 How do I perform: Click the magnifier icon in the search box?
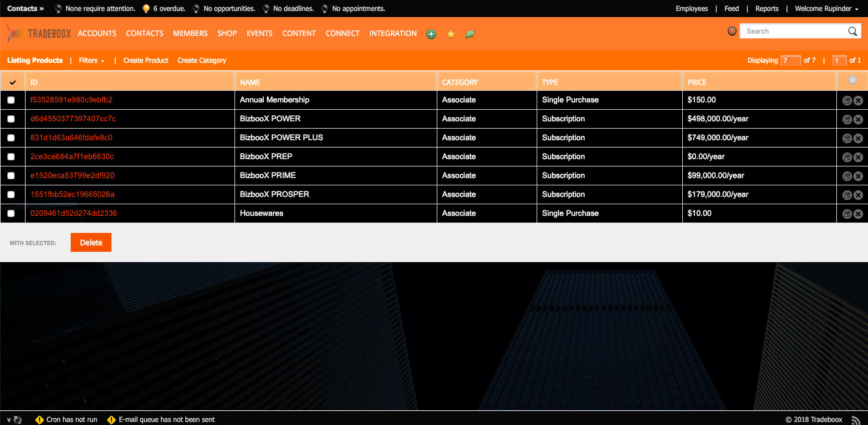[853, 31]
